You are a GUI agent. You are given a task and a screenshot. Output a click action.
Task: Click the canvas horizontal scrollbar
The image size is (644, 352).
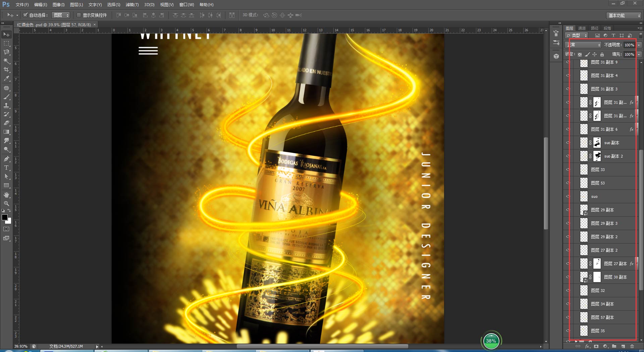[322, 346]
